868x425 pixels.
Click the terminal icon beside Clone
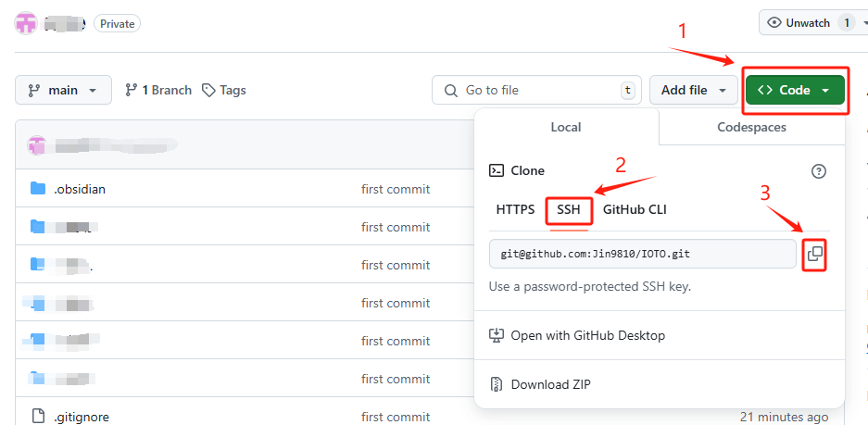click(496, 170)
